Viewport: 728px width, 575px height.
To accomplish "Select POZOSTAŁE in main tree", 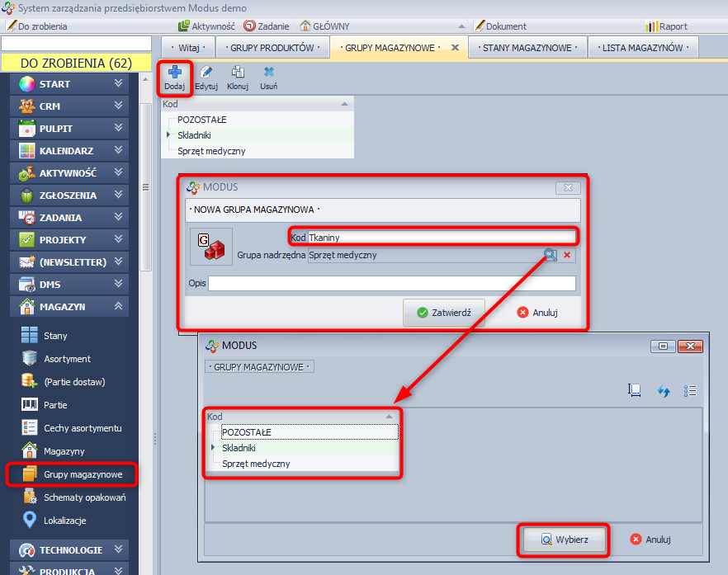I will pos(202,120).
